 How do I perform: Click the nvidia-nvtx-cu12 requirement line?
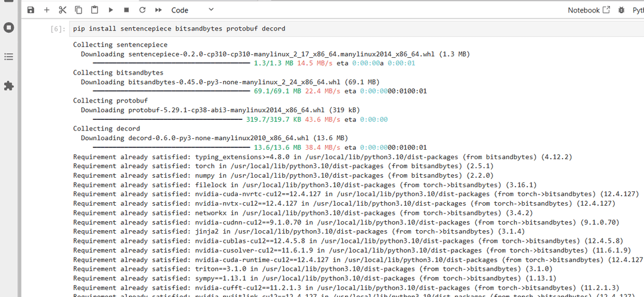344,203
